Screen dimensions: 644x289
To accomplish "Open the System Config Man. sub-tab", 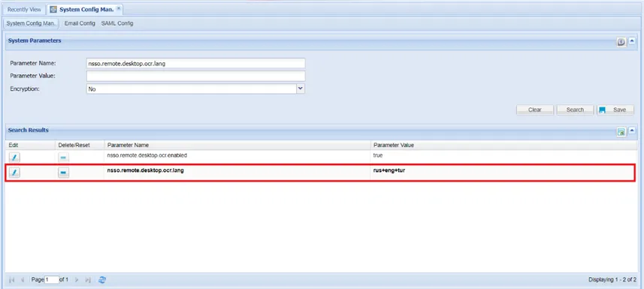I will click(31, 23).
